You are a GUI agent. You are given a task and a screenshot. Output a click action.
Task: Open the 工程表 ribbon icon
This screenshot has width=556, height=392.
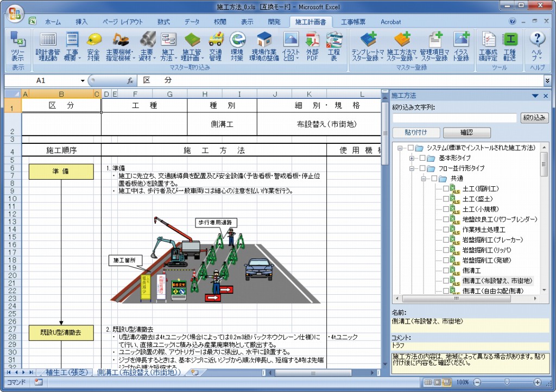[333, 46]
